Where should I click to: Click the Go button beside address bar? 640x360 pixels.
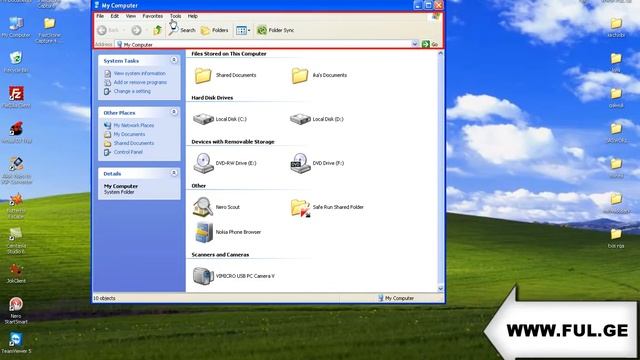click(x=430, y=44)
